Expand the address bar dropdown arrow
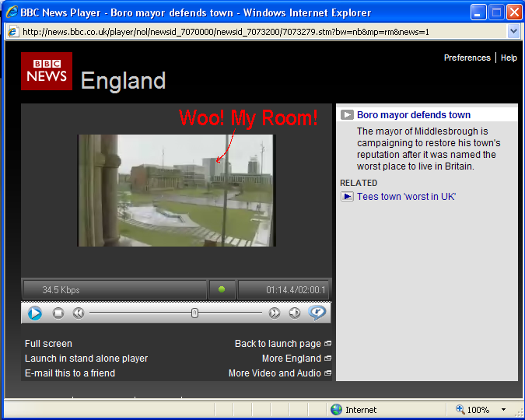 513,32
